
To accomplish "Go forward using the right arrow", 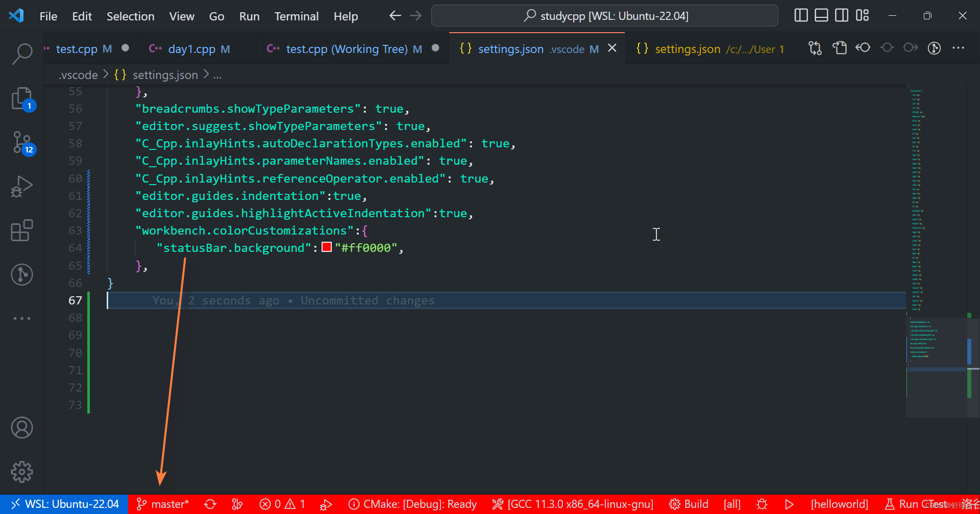I will [416, 16].
